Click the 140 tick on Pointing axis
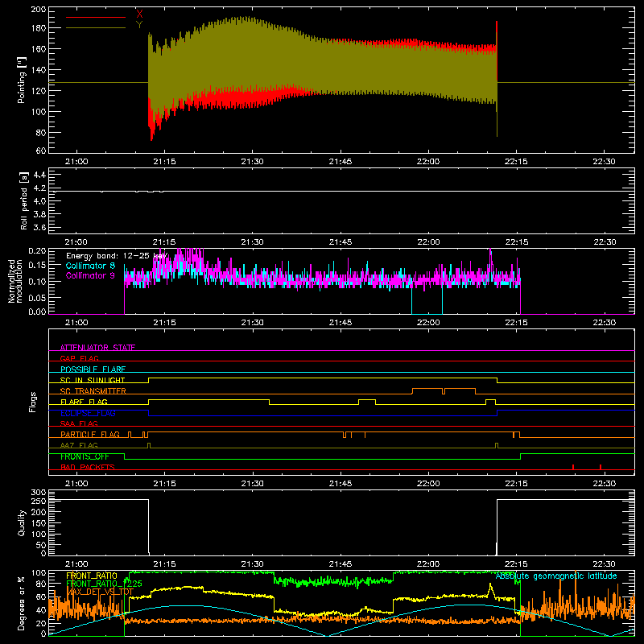 pos(39,70)
